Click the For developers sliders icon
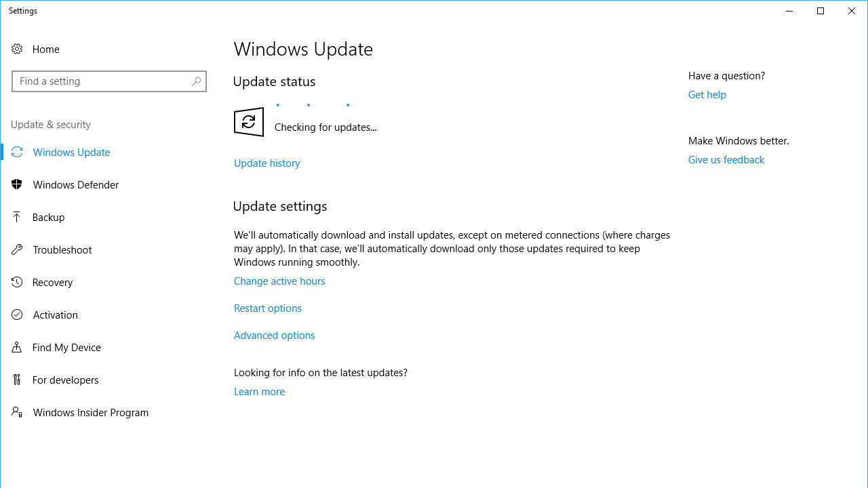Viewport: 868px width, 488px height. (x=17, y=380)
